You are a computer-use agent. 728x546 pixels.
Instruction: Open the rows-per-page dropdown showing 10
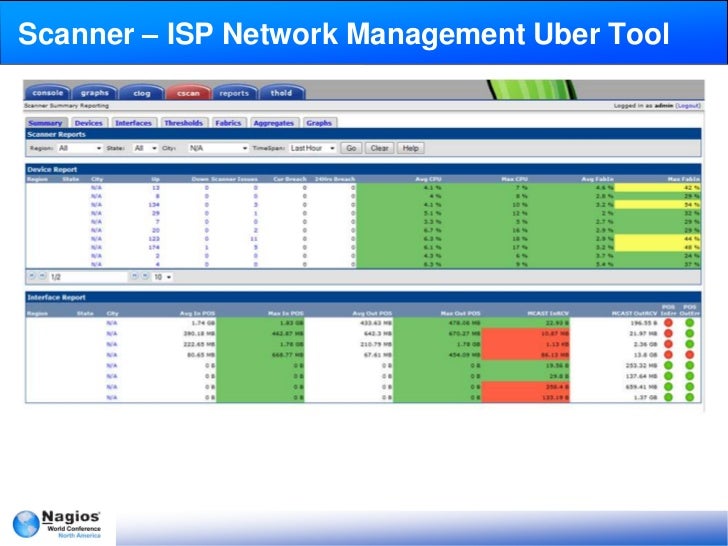tap(163, 277)
